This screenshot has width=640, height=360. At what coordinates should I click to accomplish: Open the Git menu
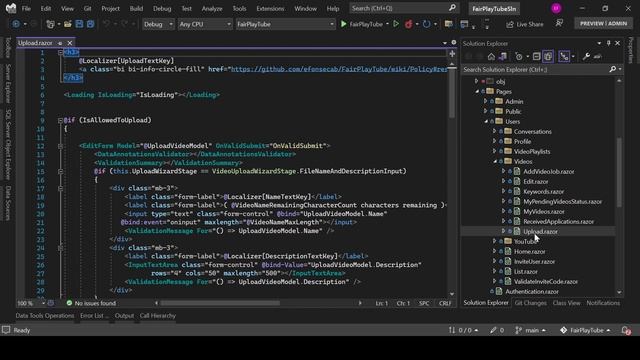pos(87,8)
